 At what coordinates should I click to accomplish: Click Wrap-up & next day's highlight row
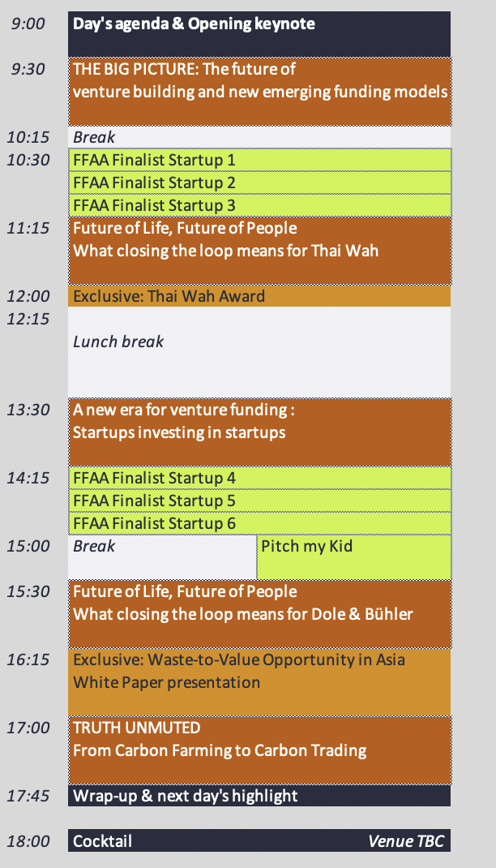(259, 796)
